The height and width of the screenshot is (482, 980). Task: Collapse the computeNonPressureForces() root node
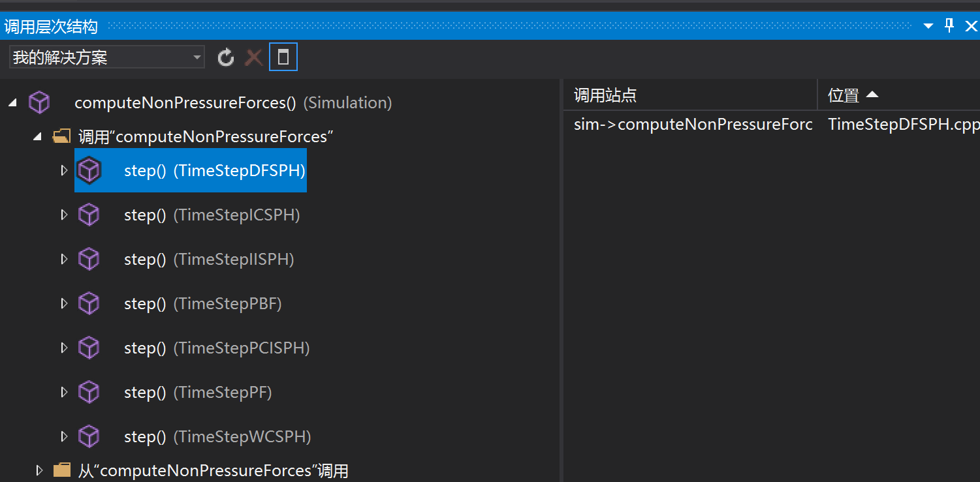[x=13, y=103]
